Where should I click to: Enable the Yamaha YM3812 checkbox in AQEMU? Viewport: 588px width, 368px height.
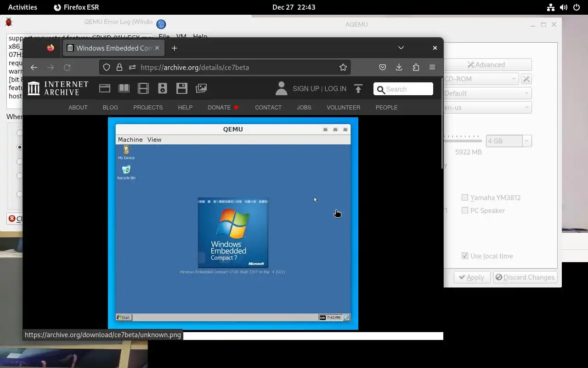click(x=465, y=197)
